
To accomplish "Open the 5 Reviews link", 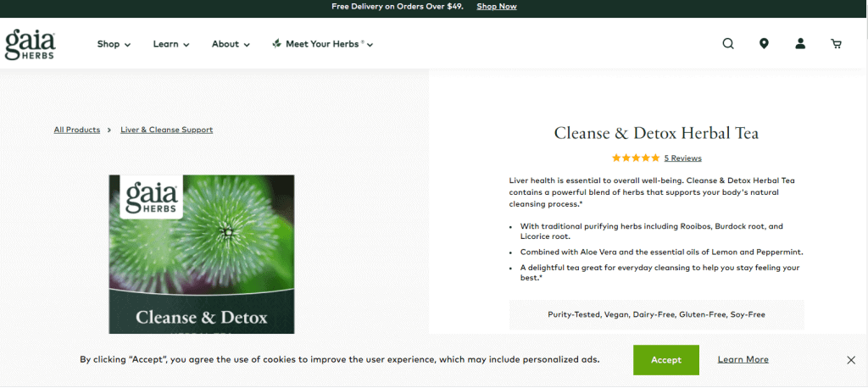I will click(x=682, y=158).
